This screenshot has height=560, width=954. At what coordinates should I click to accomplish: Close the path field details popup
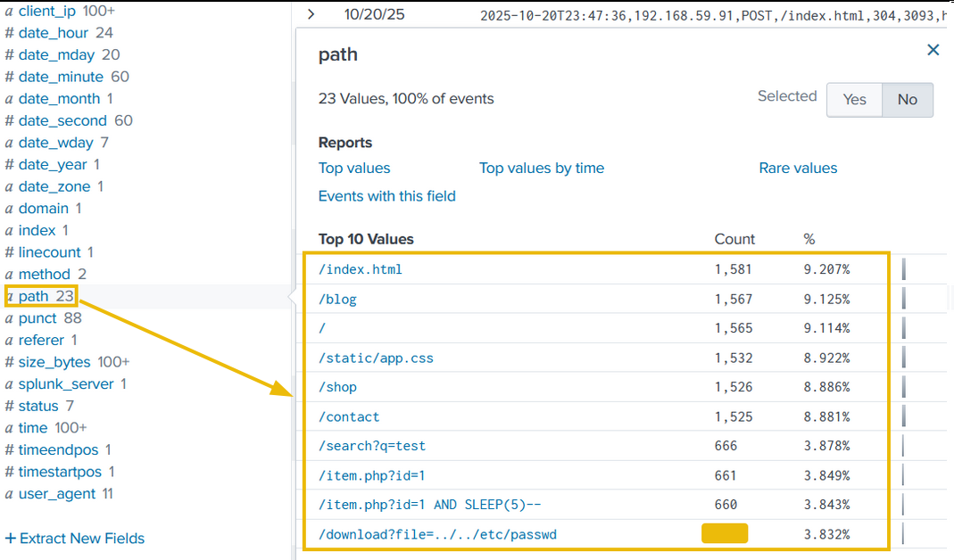[x=933, y=50]
